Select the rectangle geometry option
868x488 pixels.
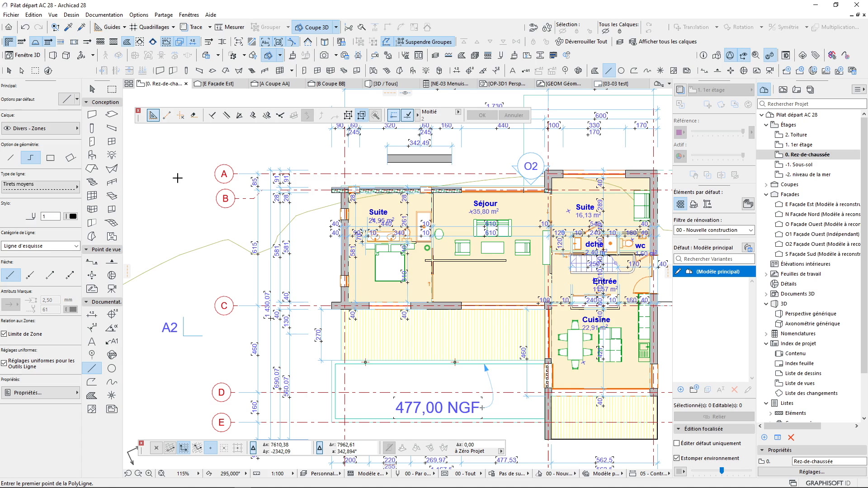50,158
